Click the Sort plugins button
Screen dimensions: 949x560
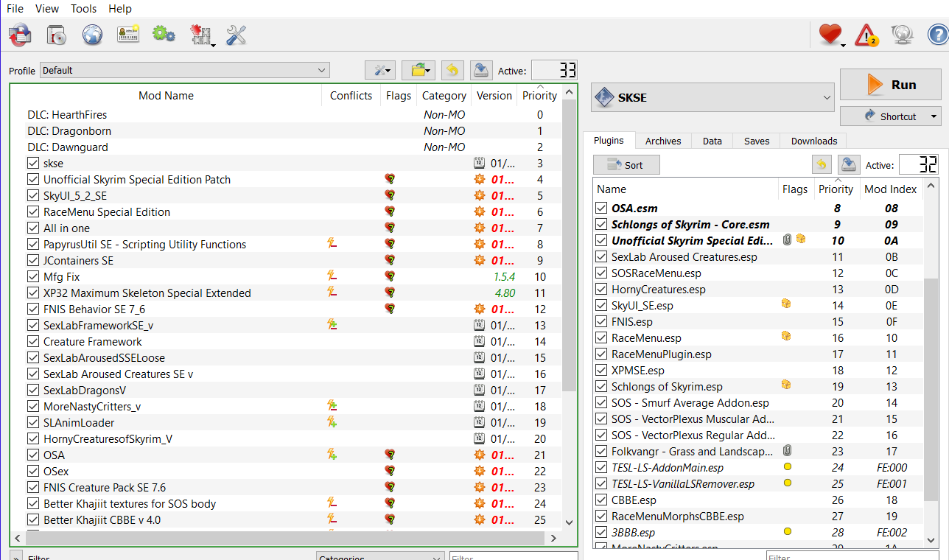pyautogui.click(x=626, y=165)
